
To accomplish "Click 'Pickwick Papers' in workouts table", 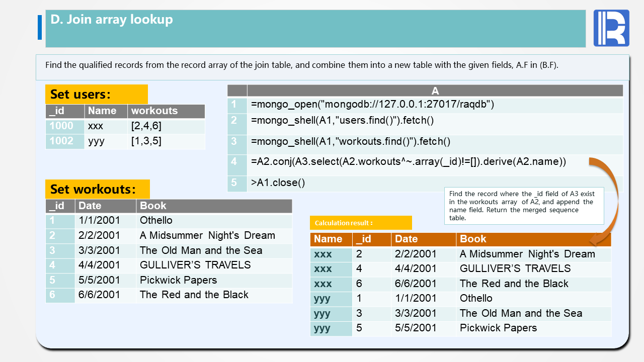I will [179, 280].
